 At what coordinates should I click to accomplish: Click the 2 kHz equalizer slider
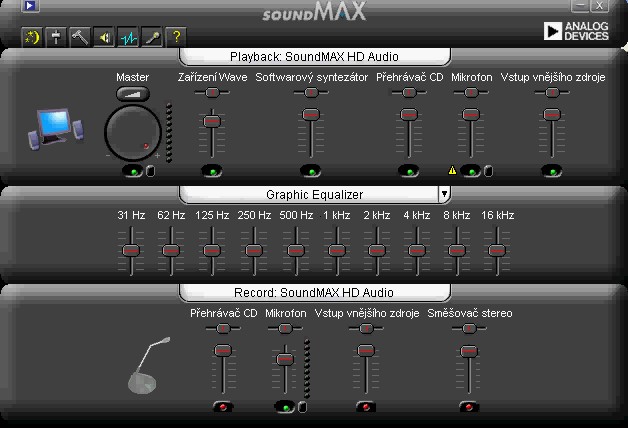(x=377, y=251)
